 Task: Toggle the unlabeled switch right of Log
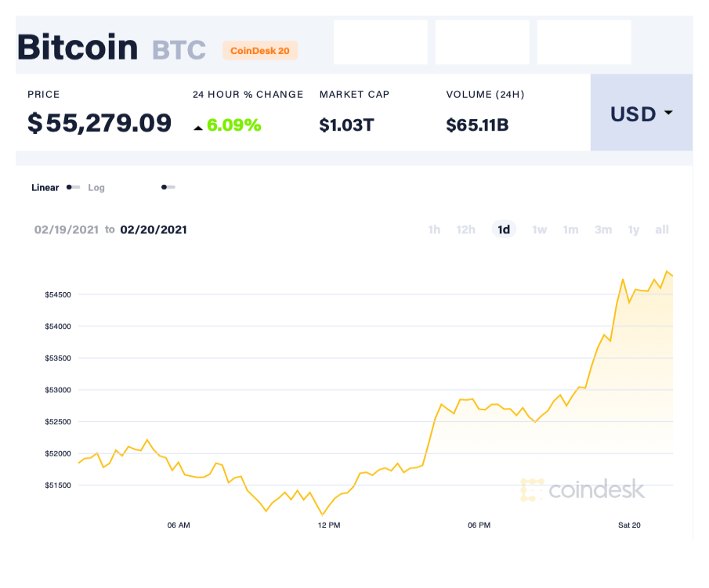[168, 188]
